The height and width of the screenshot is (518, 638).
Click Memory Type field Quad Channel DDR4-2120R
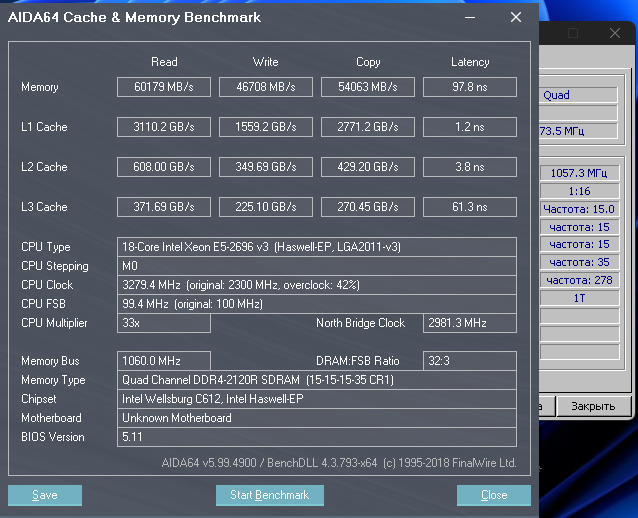point(317,380)
